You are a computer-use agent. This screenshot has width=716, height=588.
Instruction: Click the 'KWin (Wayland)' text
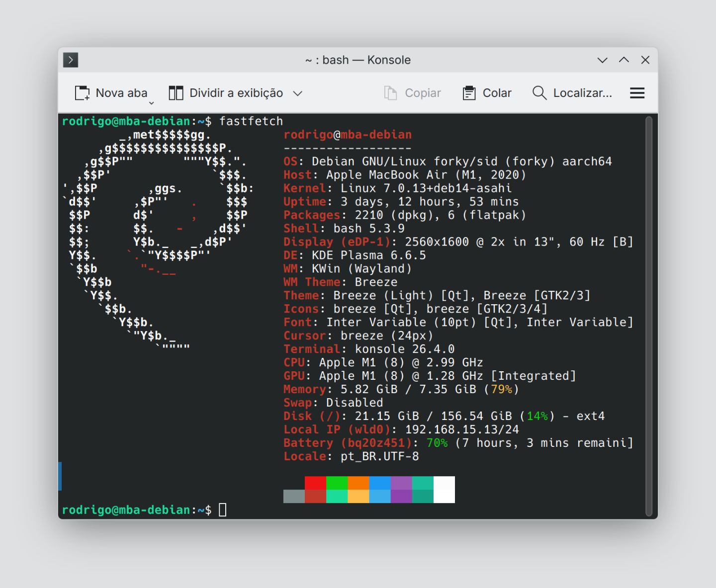[x=362, y=269]
